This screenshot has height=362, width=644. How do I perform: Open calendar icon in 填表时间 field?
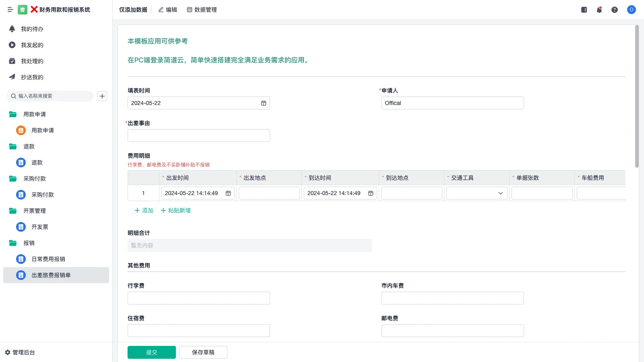pyautogui.click(x=264, y=103)
